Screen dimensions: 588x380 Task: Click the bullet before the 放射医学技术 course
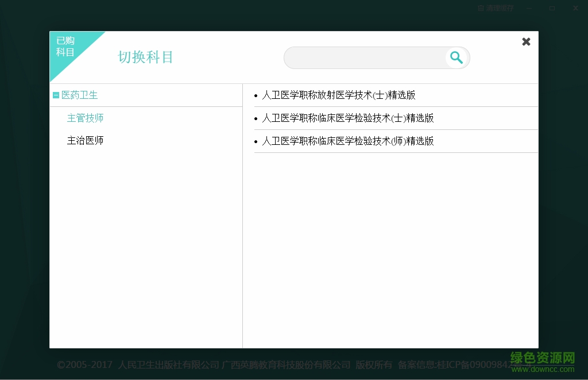point(256,95)
